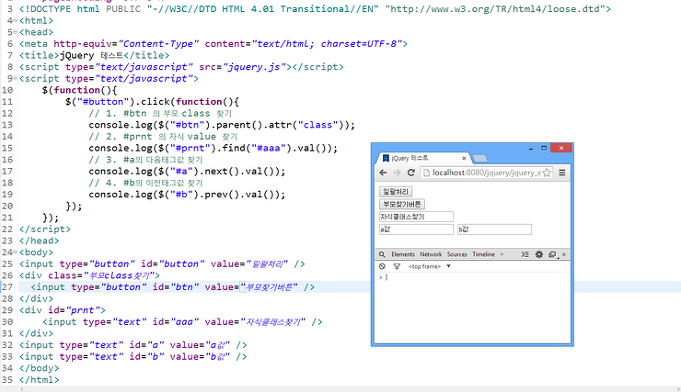Image resolution: width=681 pixels, height=392 pixels.
Task: Focus the a값 text field
Action: 416,229
